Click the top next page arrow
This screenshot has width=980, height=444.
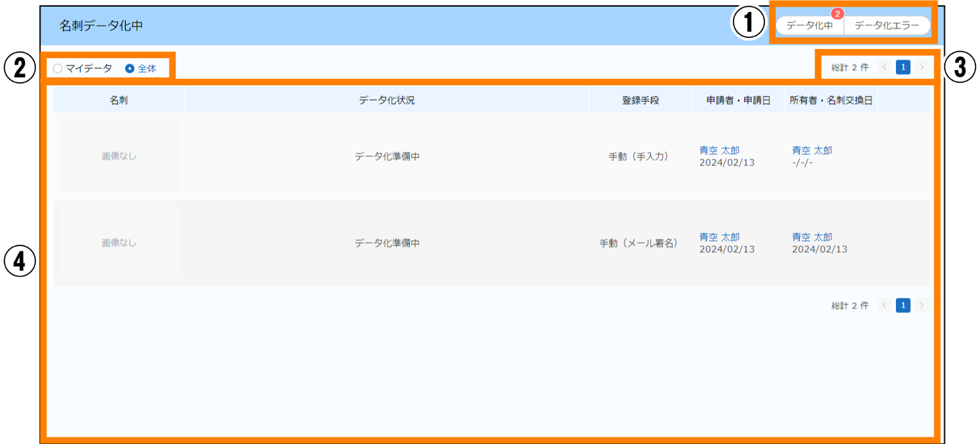pos(922,67)
